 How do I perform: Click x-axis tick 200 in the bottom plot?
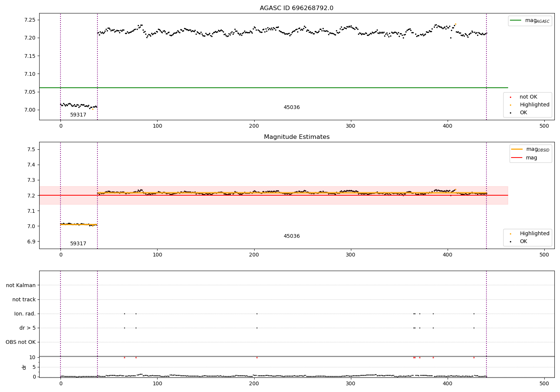point(254,383)
